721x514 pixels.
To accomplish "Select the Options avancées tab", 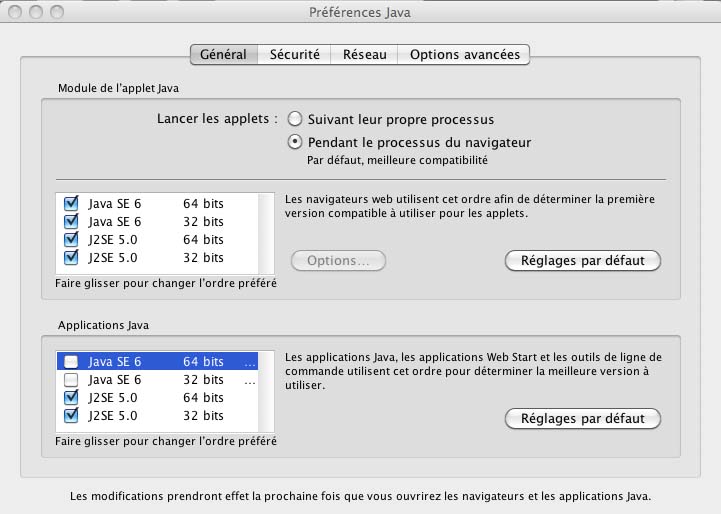I will (x=464, y=55).
